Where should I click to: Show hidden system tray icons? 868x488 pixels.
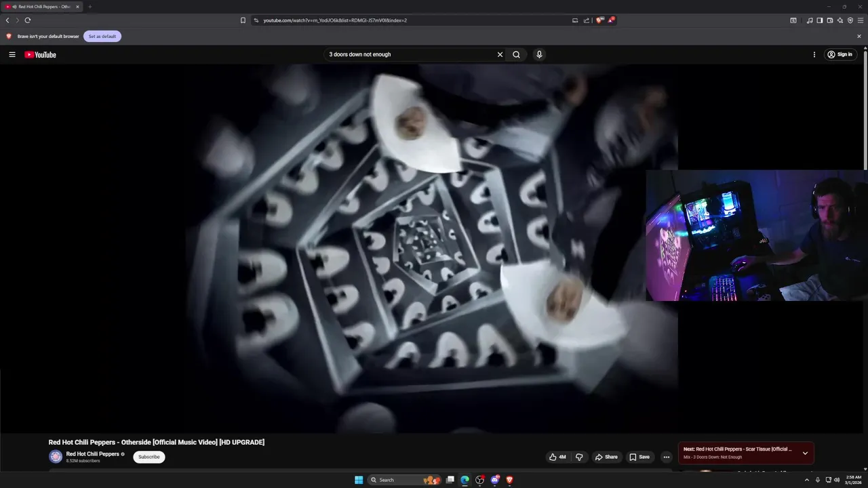click(806, 480)
